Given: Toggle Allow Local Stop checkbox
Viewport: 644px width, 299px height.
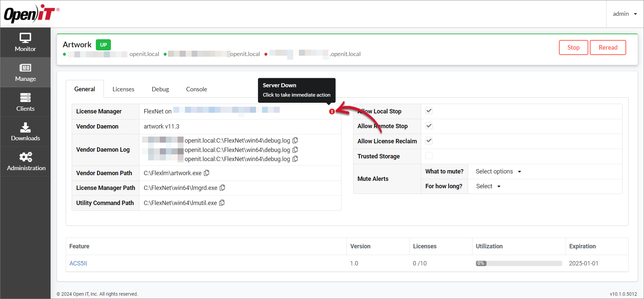Looking at the screenshot, I should click(x=429, y=111).
